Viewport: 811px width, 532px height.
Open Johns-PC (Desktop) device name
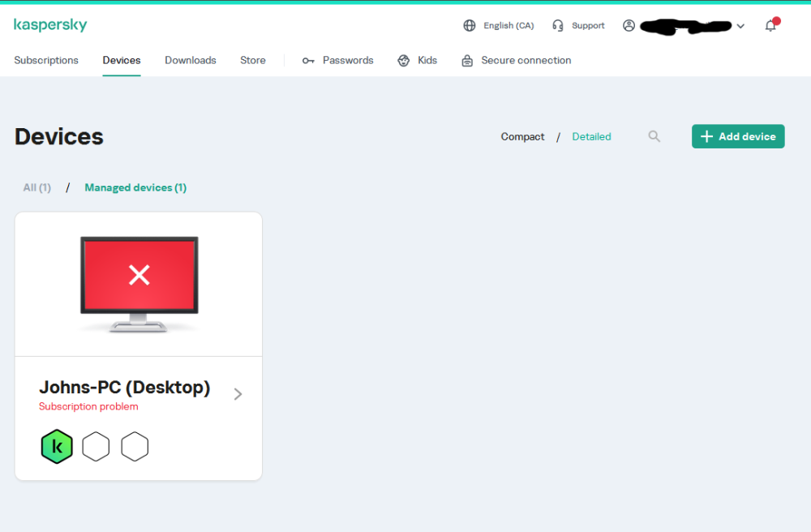pos(125,387)
